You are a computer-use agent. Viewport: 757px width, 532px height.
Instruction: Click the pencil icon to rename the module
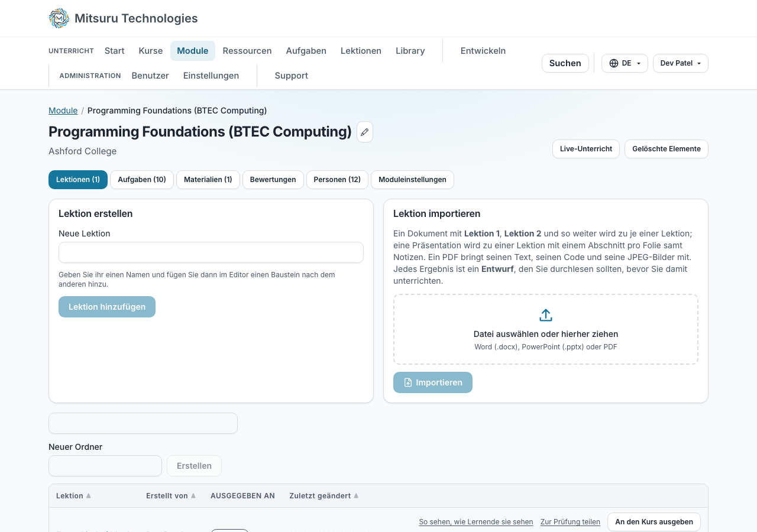(365, 132)
